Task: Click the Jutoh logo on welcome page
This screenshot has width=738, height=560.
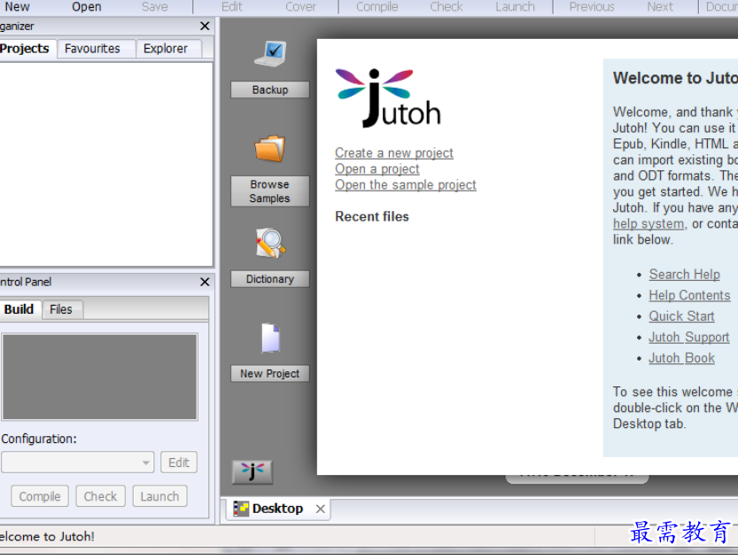Action: (388, 97)
